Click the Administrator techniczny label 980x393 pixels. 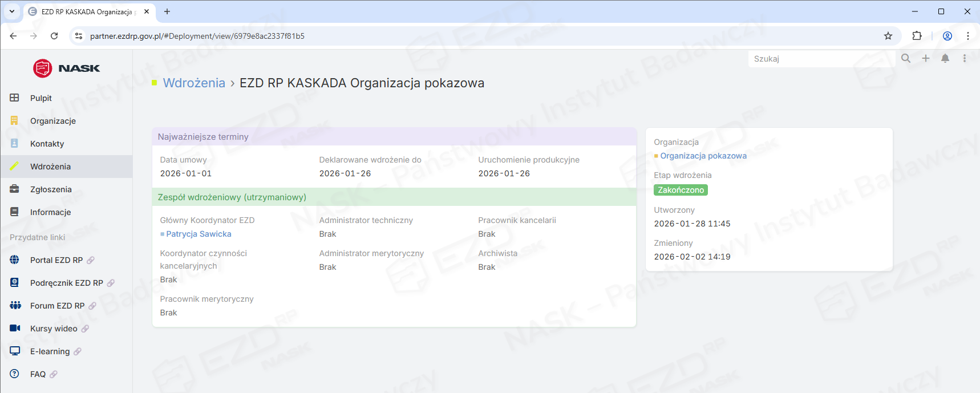pos(366,220)
